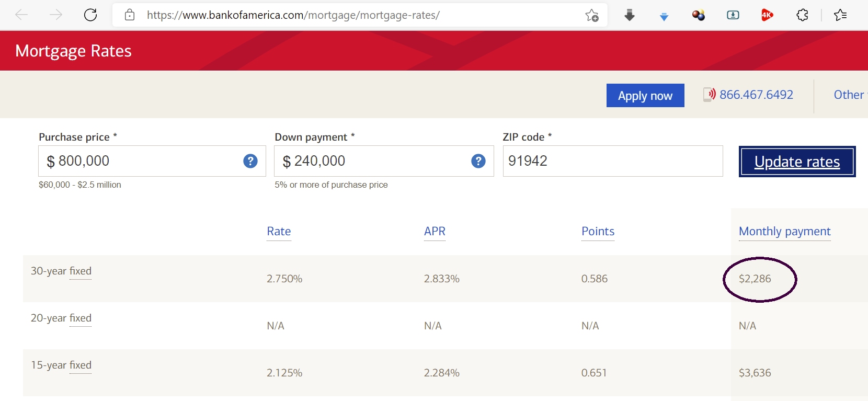Open the Favorites list star icon

(x=840, y=15)
